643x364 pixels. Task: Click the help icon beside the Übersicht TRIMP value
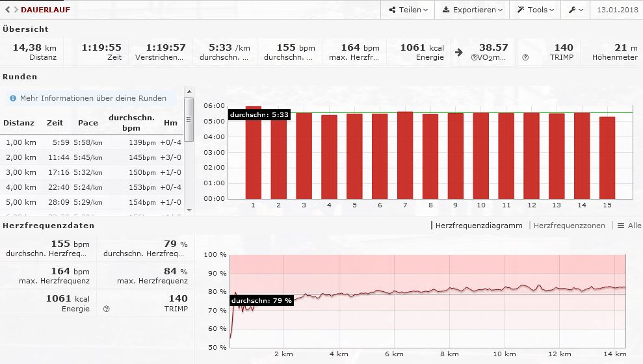tap(525, 57)
